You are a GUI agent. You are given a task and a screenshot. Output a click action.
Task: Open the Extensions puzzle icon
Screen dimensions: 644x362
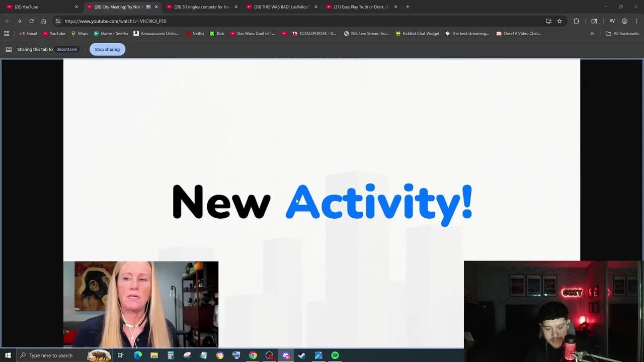pos(577,21)
